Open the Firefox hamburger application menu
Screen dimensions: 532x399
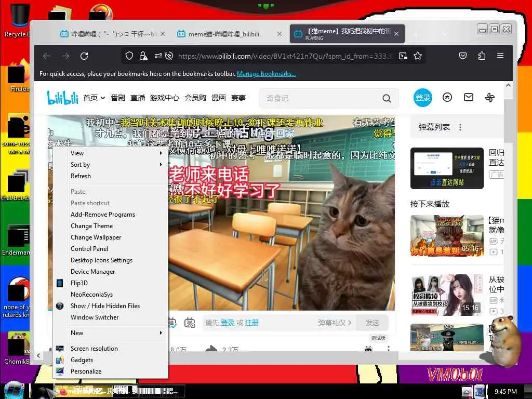pos(500,56)
